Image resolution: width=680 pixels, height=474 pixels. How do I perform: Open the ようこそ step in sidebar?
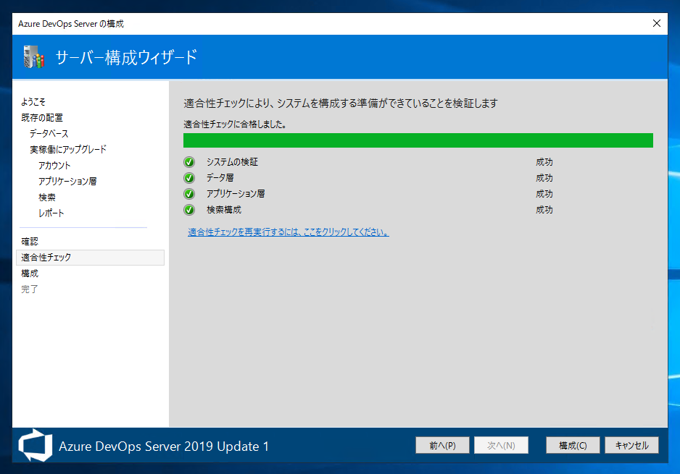(x=33, y=102)
